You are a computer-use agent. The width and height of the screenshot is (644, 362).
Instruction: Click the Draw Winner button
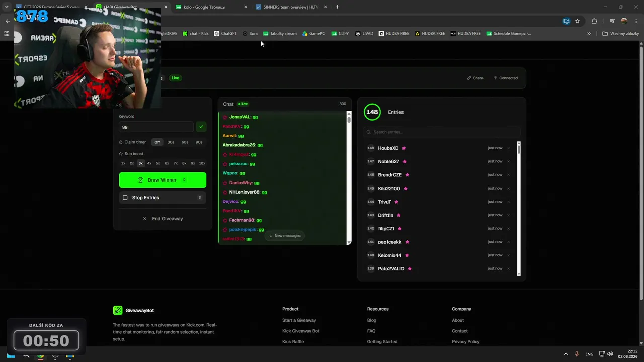163,180
